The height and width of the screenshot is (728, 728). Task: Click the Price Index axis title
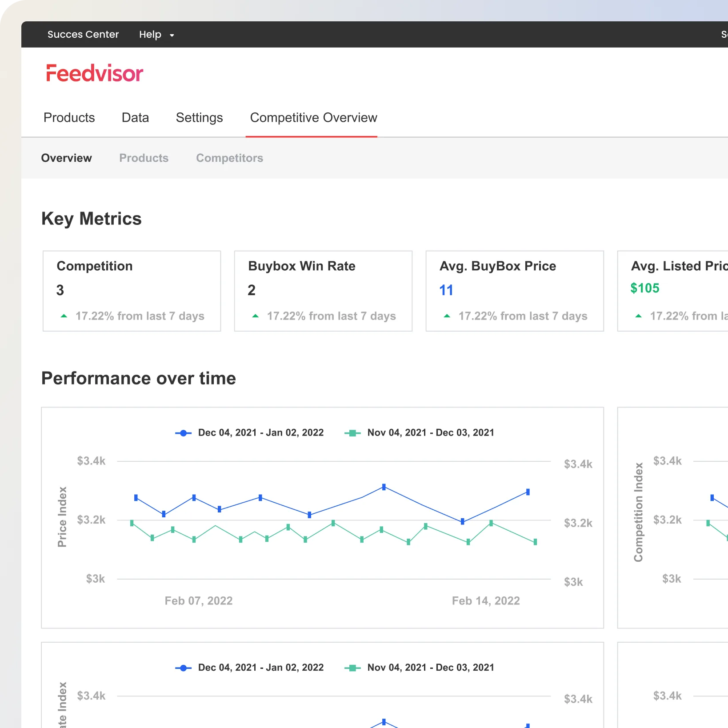pyautogui.click(x=62, y=517)
